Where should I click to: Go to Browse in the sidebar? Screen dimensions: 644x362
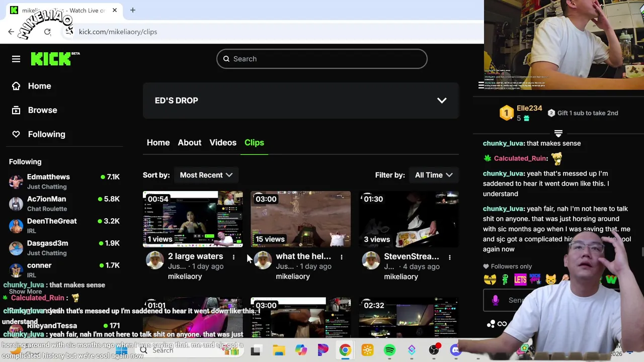(x=42, y=110)
